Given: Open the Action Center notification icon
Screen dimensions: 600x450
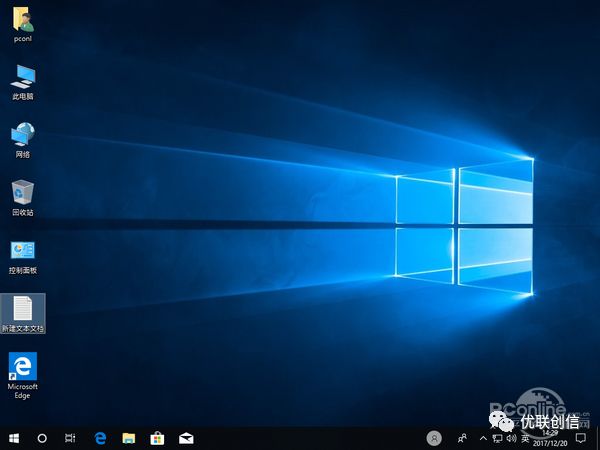Looking at the screenshot, I should [581, 438].
